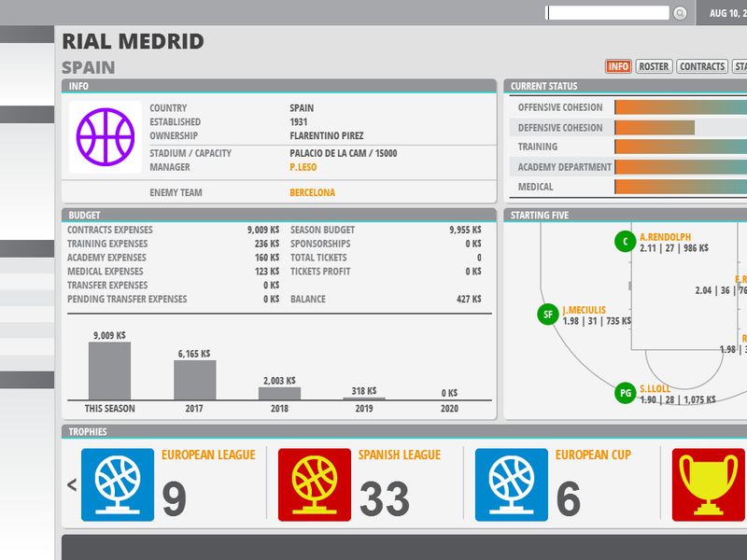
Task: Click the 123 K$ medical expenses value
Action: (x=267, y=272)
